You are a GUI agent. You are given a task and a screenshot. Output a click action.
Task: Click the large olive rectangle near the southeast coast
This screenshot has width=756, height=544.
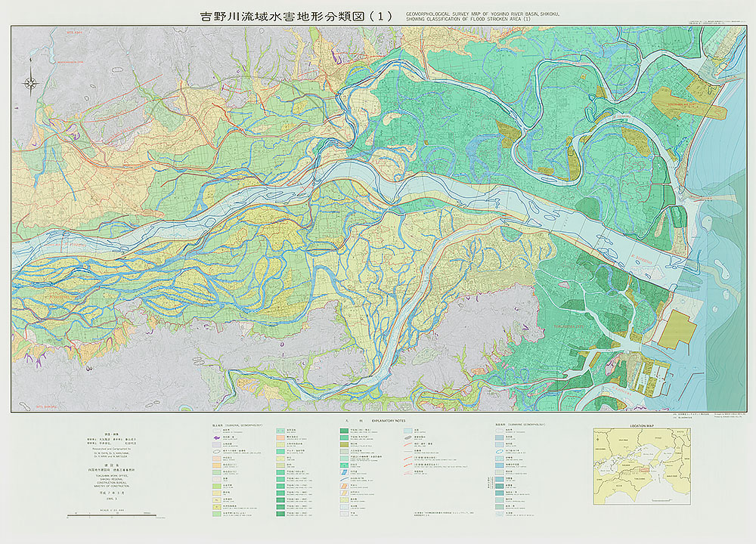(x=678, y=328)
